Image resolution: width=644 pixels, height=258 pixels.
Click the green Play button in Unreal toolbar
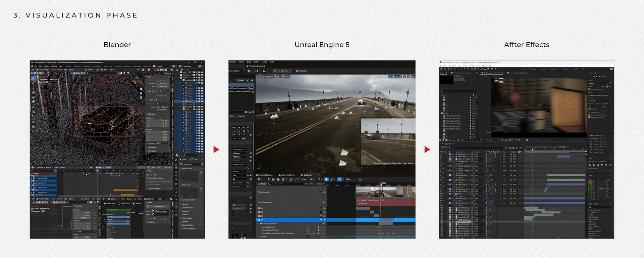click(x=275, y=71)
